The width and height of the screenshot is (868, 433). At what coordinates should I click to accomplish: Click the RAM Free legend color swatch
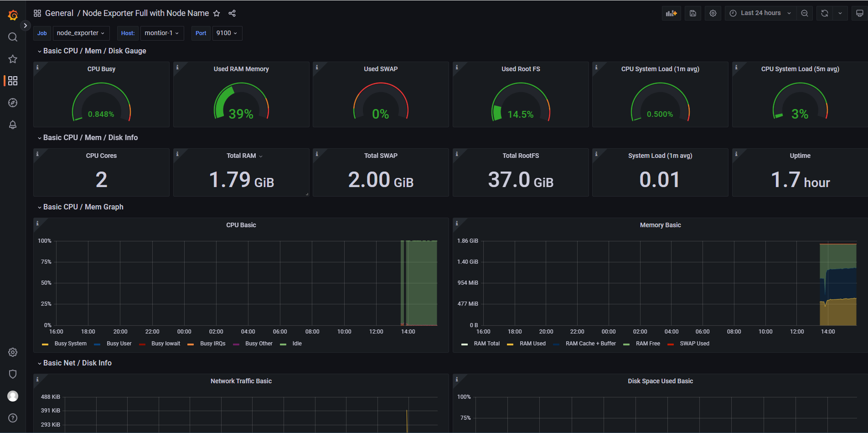(x=626, y=344)
